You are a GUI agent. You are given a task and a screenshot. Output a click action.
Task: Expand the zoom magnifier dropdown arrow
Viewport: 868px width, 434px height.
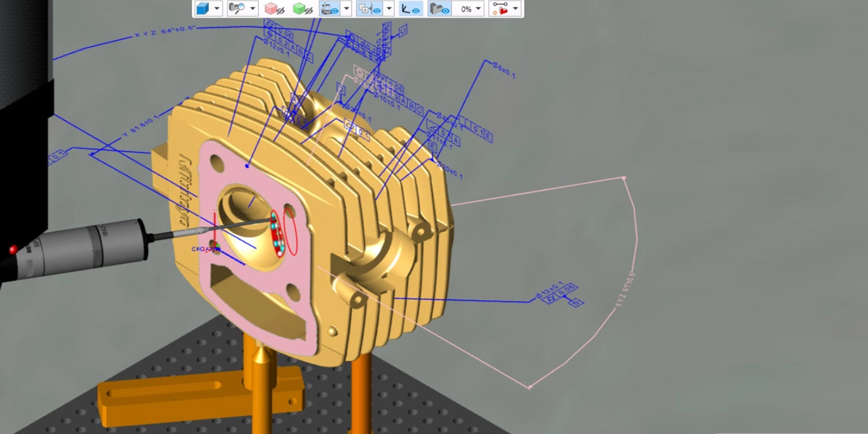point(252,9)
